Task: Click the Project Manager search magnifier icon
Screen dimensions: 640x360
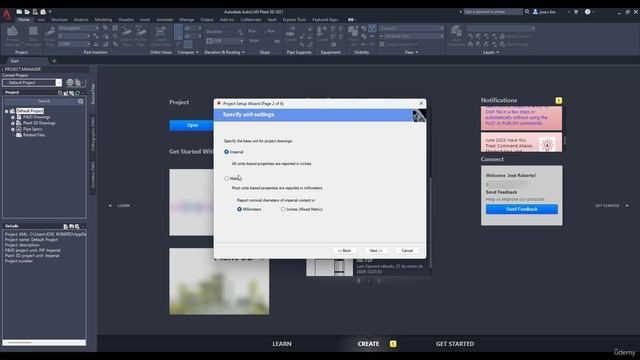Action: pos(81,101)
